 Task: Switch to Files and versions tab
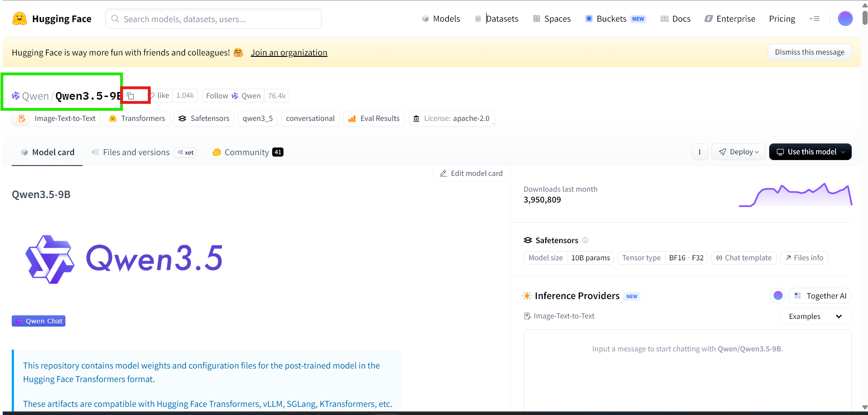click(x=136, y=152)
